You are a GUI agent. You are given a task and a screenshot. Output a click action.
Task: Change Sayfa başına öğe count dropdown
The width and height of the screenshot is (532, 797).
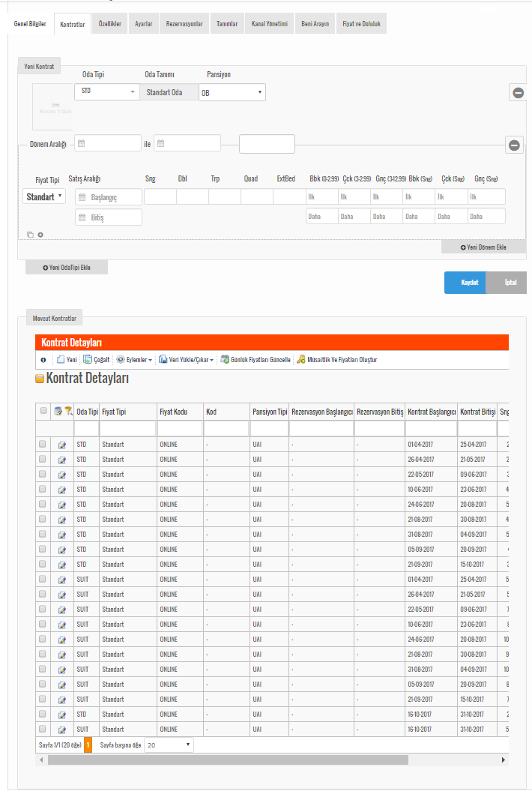point(169,745)
